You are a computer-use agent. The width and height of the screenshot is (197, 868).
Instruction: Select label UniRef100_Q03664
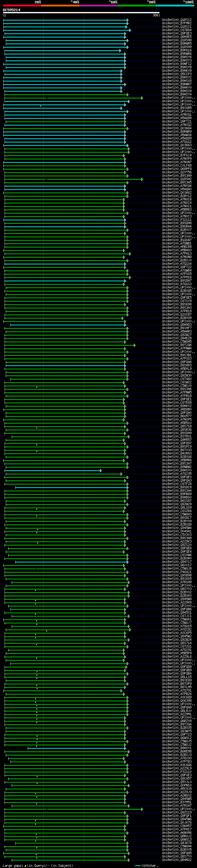[177, 128]
